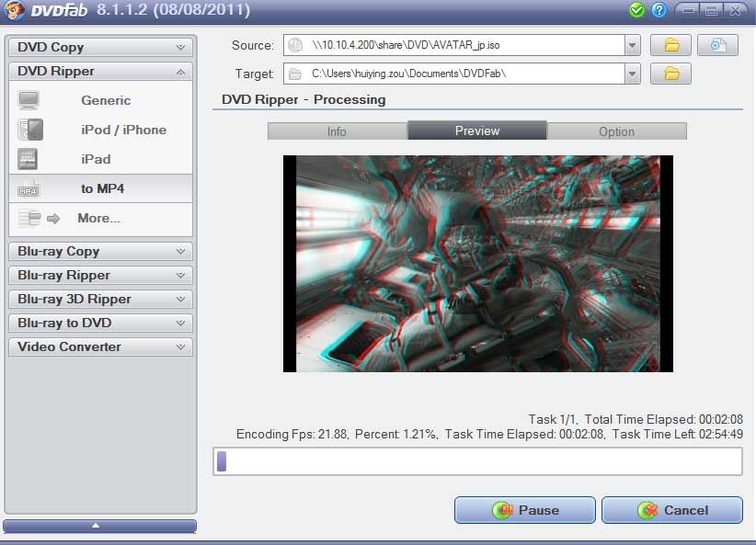Click the folder icon in Target field
This screenshot has height=545, width=756.
[x=295, y=74]
